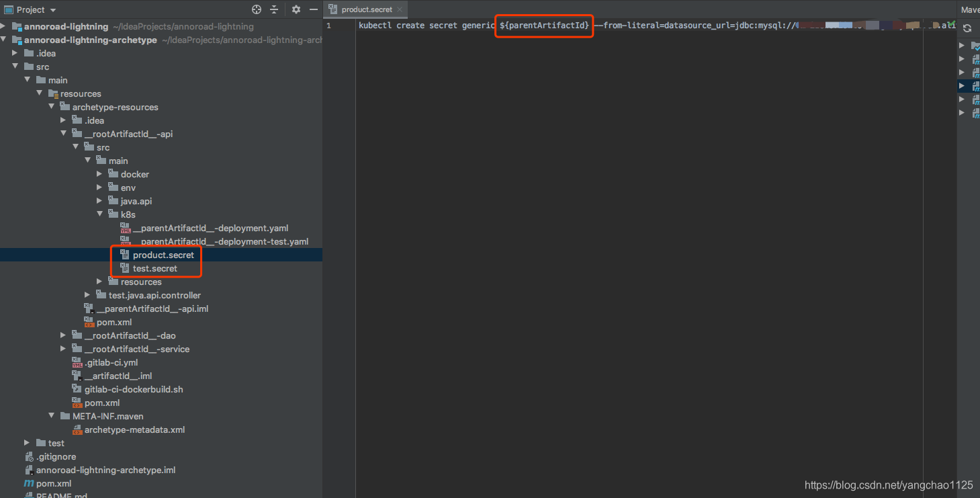Image resolution: width=980 pixels, height=498 pixels.
Task: Switch to the product.secret editor tab
Action: coord(367,9)
